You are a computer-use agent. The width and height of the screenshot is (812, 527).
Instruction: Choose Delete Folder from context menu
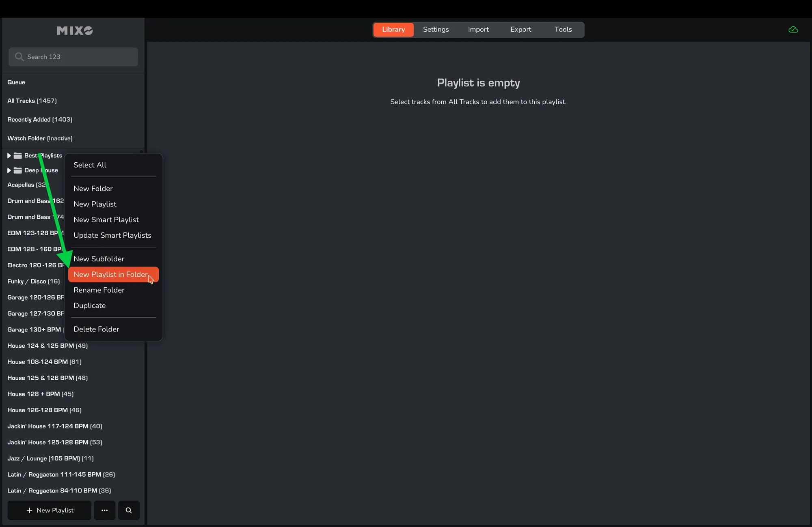pyautogui.click(x=96, y=329)
